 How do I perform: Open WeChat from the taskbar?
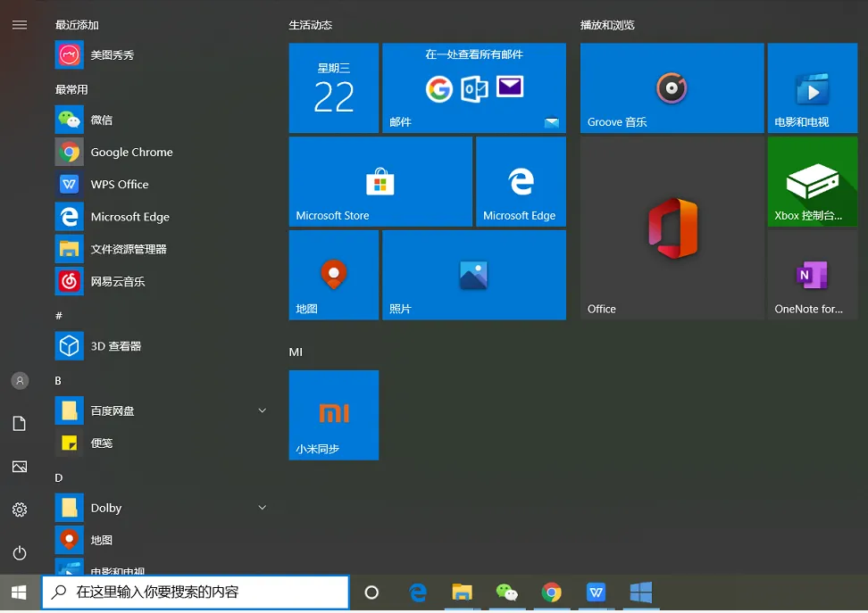pos(506,592)
